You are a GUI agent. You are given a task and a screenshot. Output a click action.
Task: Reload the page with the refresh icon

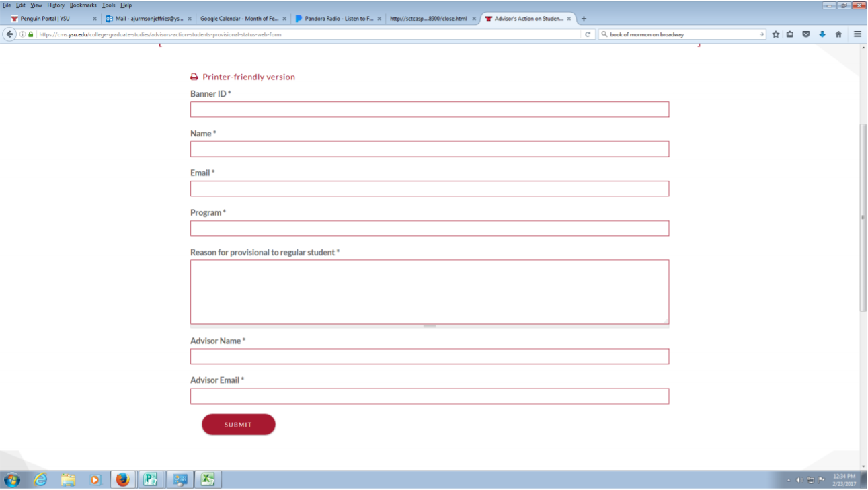tap(588, 34)
